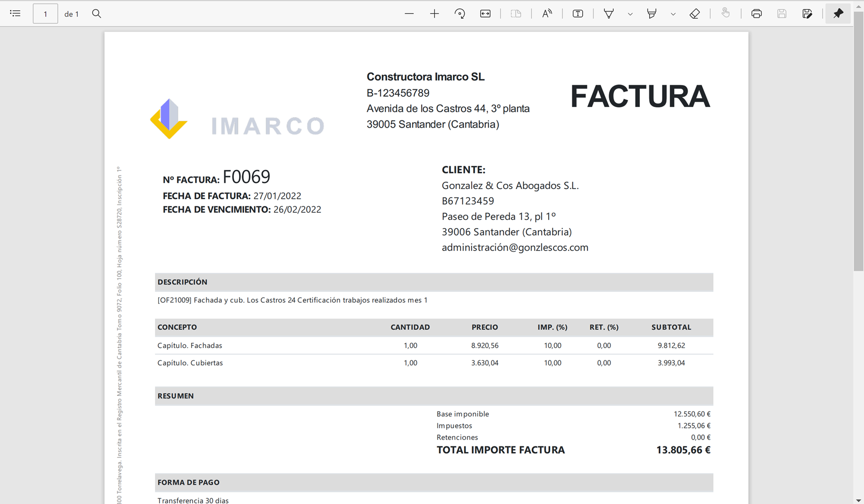Click the price 3.630,04

click(x=485, y=363)
